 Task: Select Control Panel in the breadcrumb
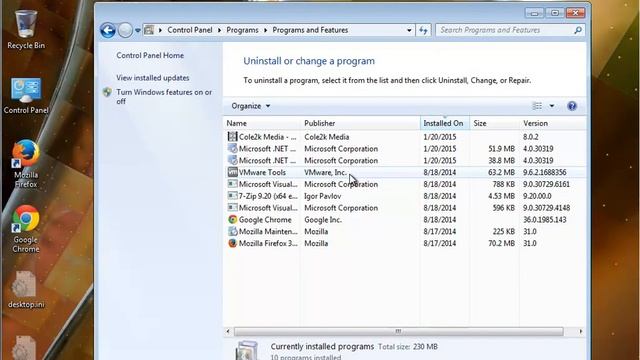[x=190, y=30]
